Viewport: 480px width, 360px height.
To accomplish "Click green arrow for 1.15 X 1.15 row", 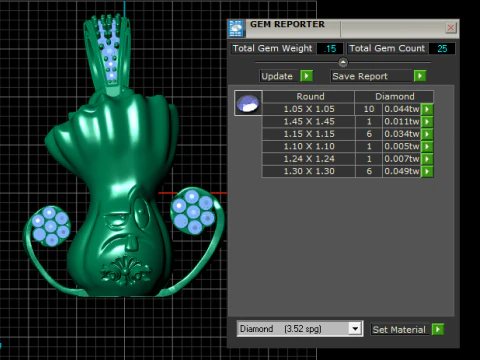I will tap(427, 134).
